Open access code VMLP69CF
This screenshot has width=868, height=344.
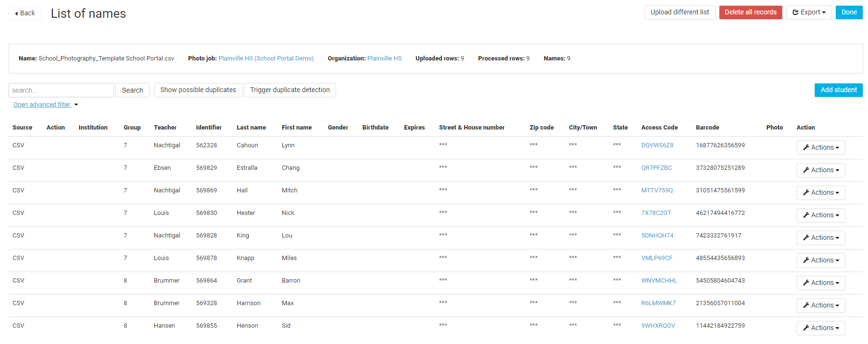pos(657,258)
